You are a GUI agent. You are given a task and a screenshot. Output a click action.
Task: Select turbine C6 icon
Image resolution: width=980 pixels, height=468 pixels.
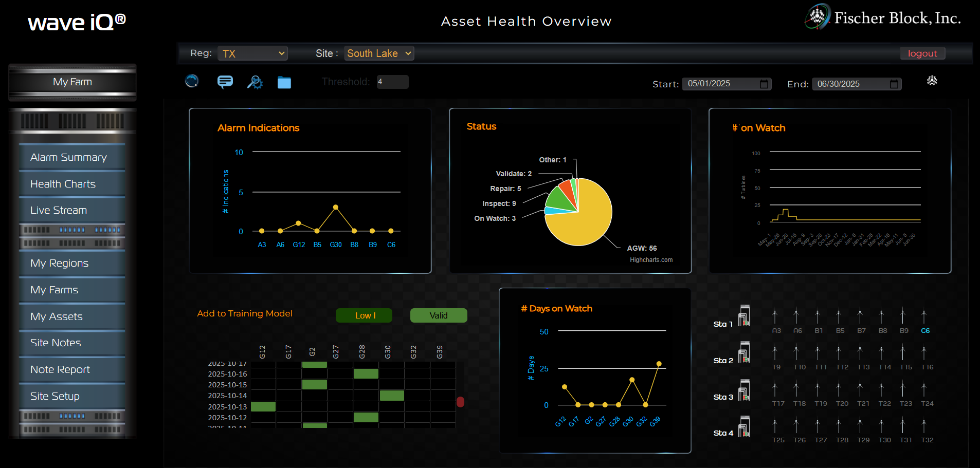tap(924, 316)
